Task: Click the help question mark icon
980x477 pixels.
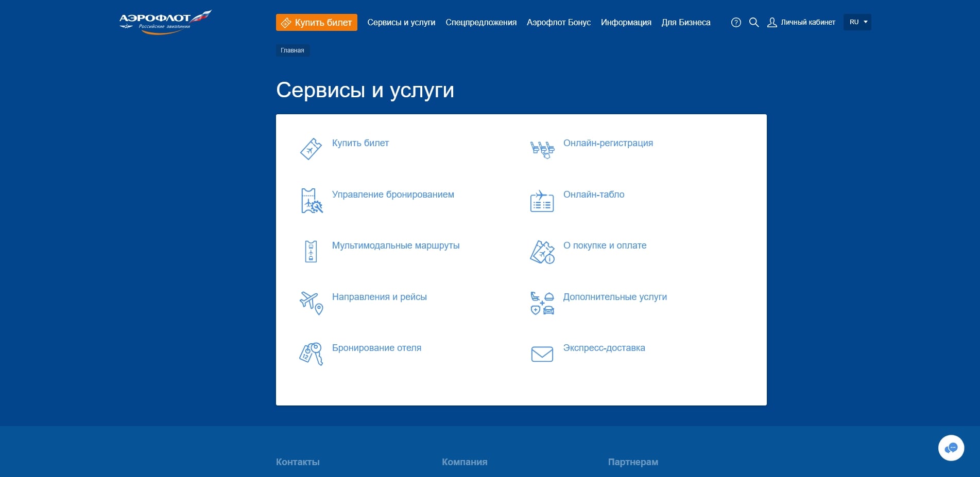Action: [736, 22]
